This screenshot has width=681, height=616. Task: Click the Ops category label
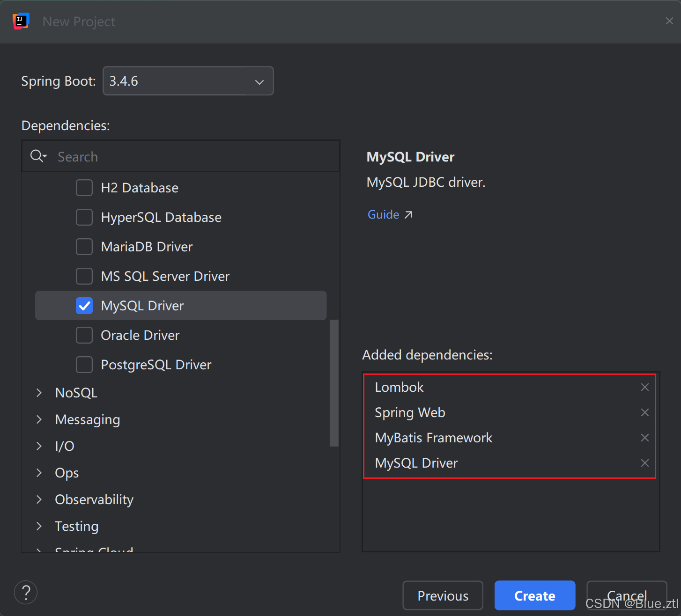pyautogui.click(x=67, y=473)
